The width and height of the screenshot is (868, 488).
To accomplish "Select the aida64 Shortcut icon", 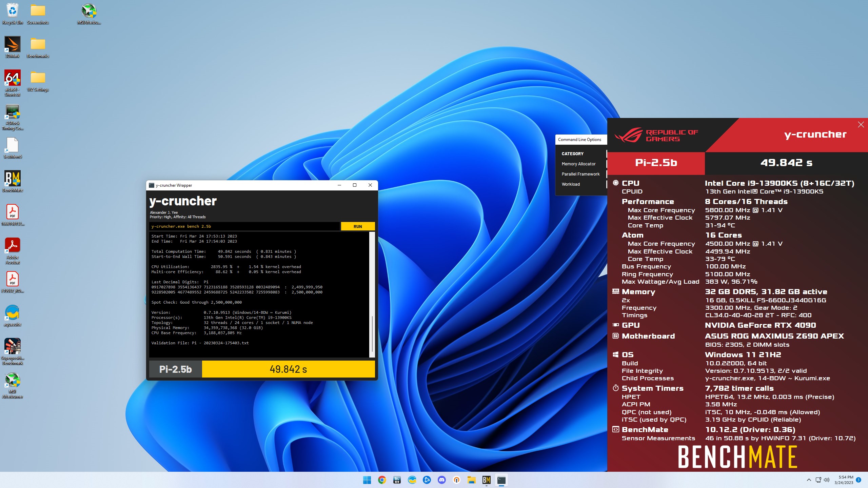I will (12, 83).
